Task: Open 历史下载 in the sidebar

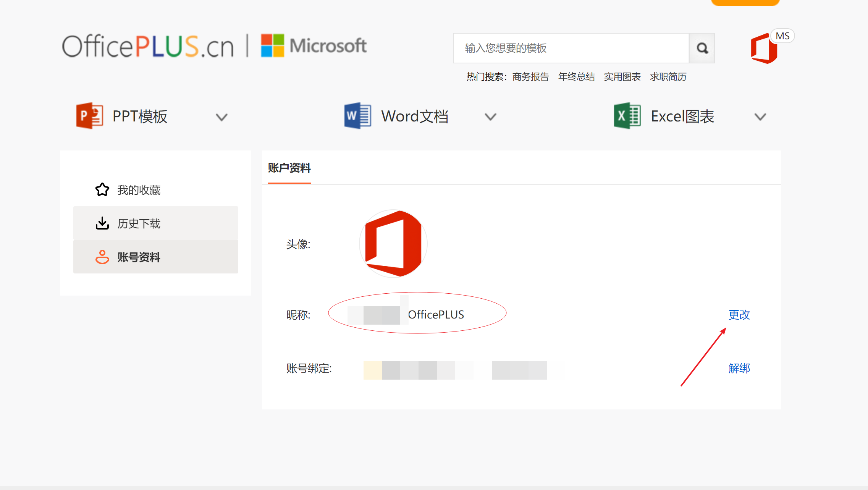Action: 156,223
